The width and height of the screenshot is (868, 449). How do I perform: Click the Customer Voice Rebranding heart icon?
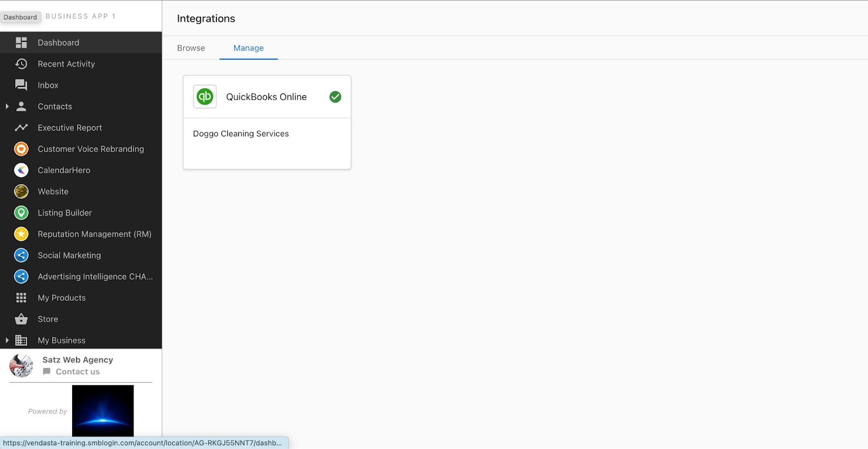21,149
